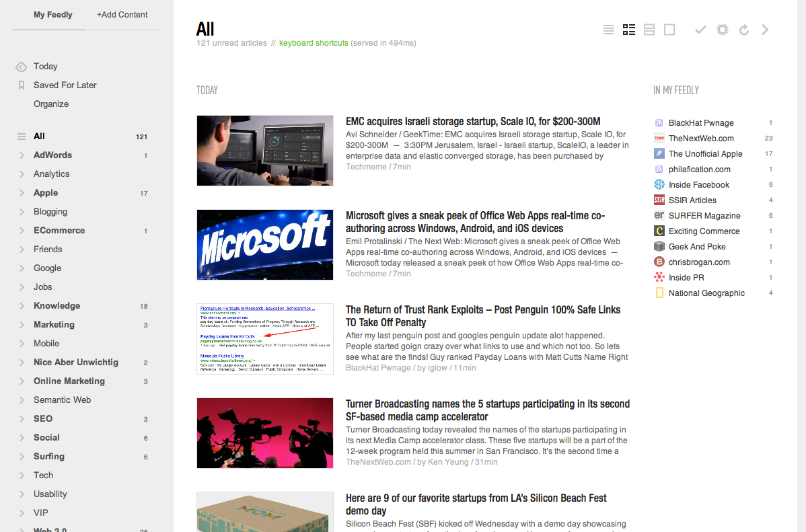Expand the SEO category chevron

coord(22,419)
